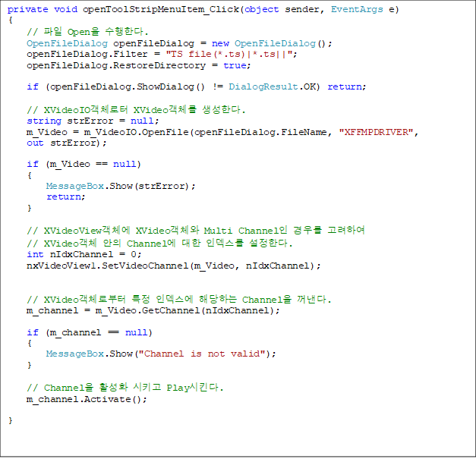The height and width of the screenshot is (459, 476).
Task: Click the comment '// 파일 Open을 수행한다.'
Action: pos(87,32)
